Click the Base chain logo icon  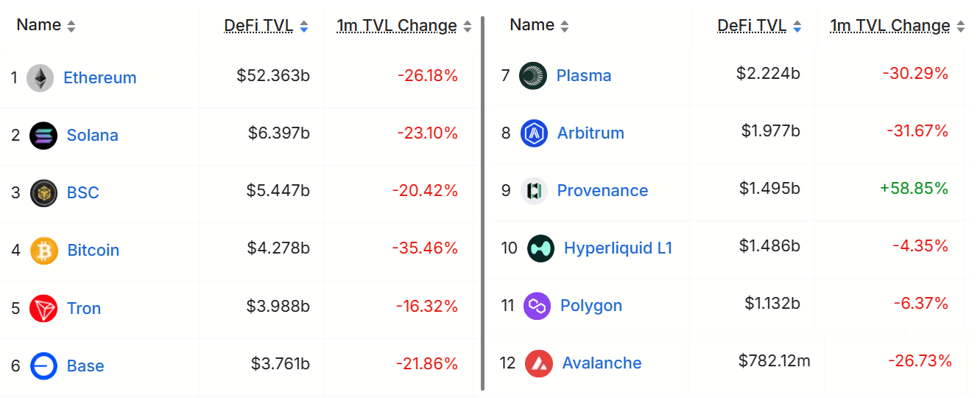click(x=43, y=366)
